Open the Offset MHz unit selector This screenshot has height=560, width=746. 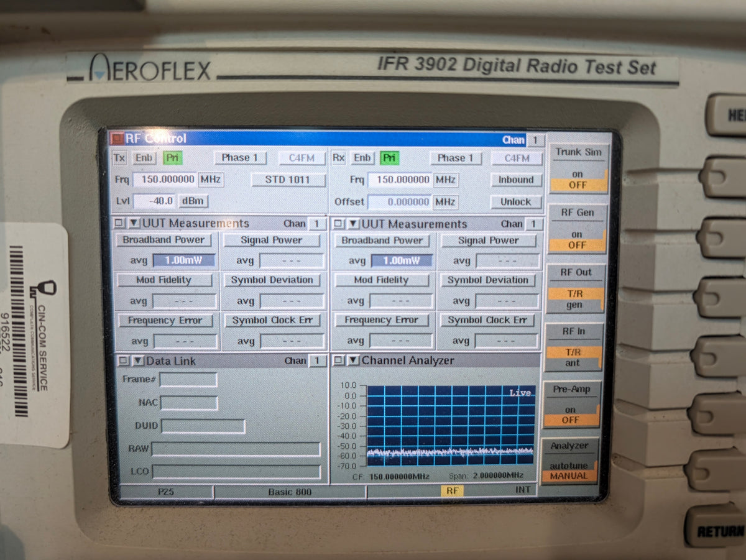[x=446, y=202]
